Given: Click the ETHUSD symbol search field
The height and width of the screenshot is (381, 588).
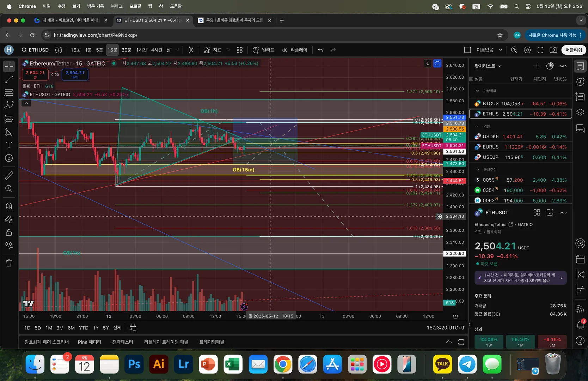Looking at the screenshot, I should 35,50.
